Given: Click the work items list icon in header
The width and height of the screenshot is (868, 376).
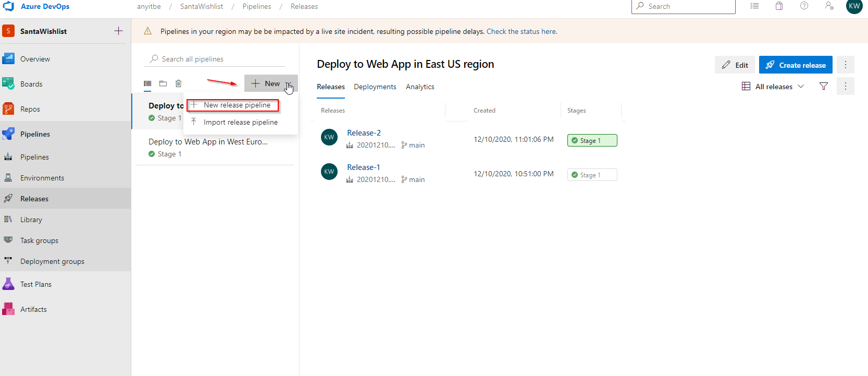Looking at the screenshot, I should 754,6.
